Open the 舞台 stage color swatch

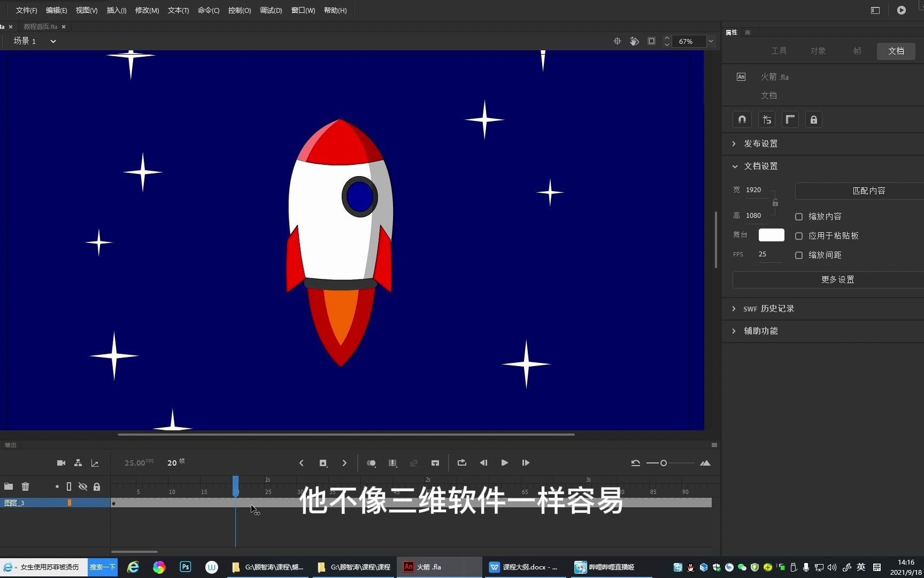[771, 235]
